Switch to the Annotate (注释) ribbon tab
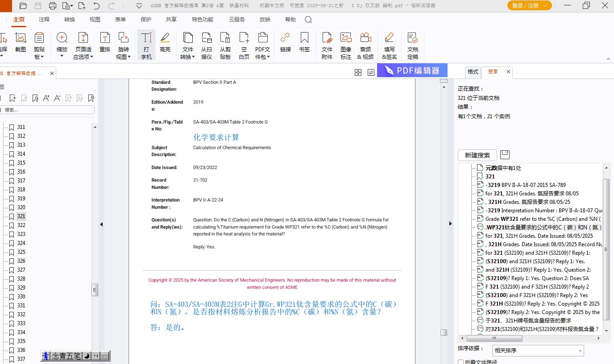The width and height of the screenshot is (614, 364). point(44,20)
